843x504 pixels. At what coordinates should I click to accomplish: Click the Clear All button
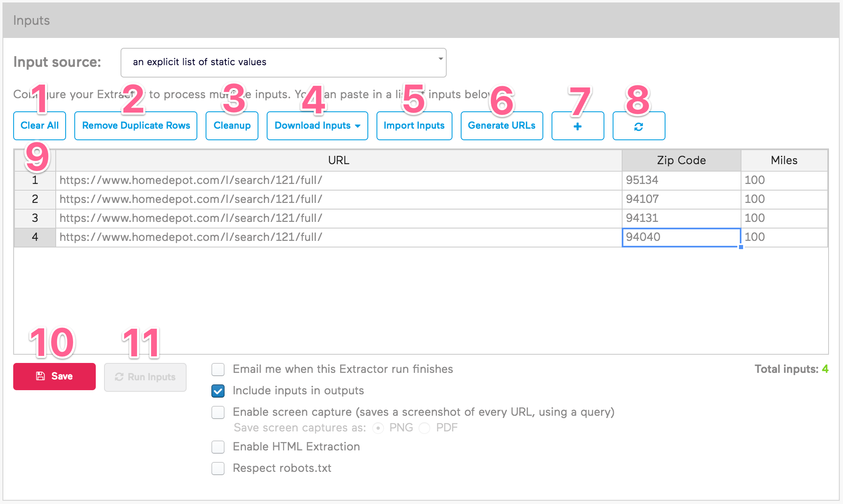tap(39, 126)
